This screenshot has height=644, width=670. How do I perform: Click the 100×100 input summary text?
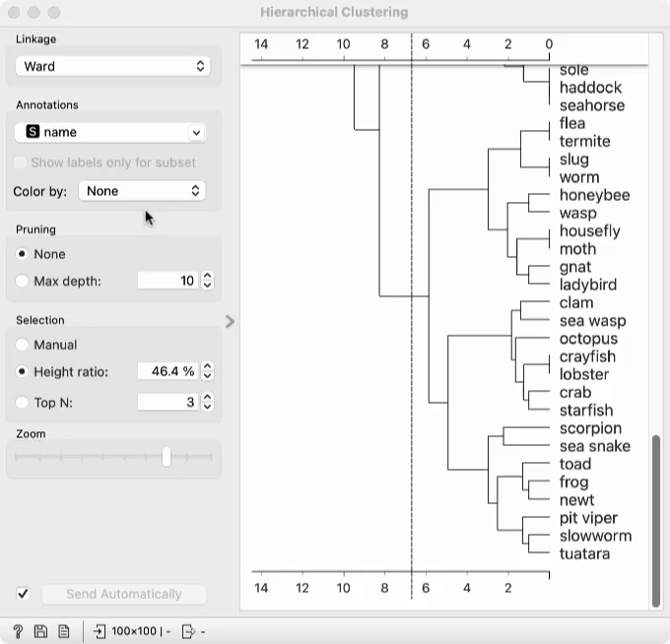coord(134,631)
